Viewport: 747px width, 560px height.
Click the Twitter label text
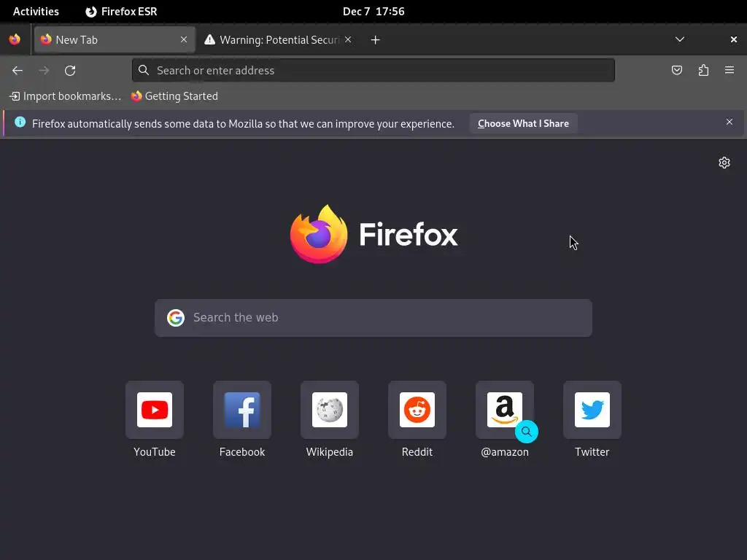tap(592, 452)
